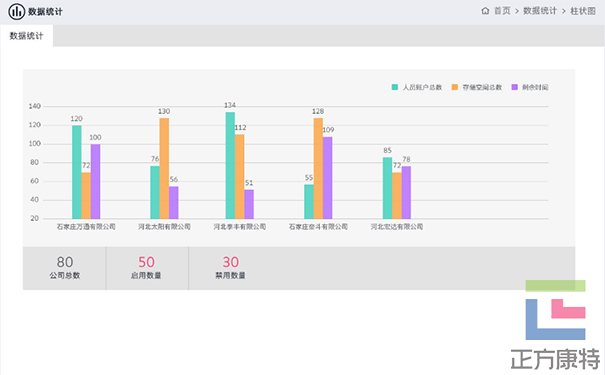The width and height of the screenshot is (605, 375).
Task: Click the 80 公司总数 stat card
Action: click(64, 268)
